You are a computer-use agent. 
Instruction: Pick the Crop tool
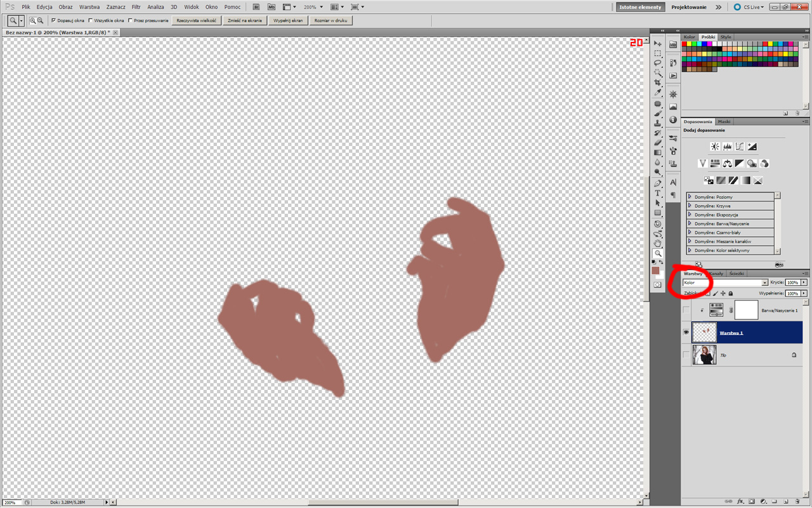coord(658,83)
